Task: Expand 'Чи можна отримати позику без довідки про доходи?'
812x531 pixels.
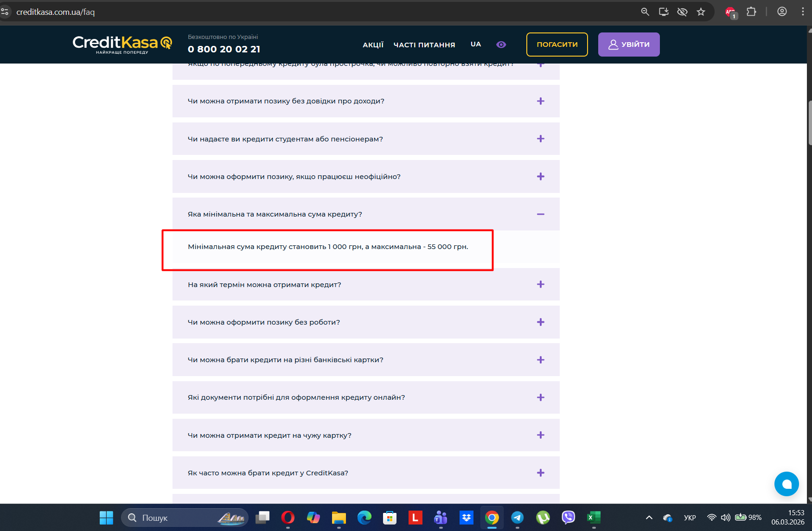Action: pyautogui.click(x=366, y=101)
